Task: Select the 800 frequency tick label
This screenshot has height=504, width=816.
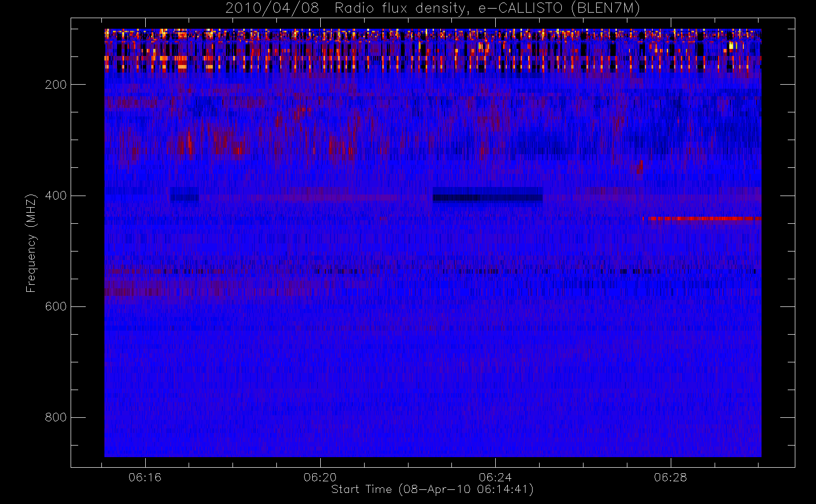Action: (56, 417)
